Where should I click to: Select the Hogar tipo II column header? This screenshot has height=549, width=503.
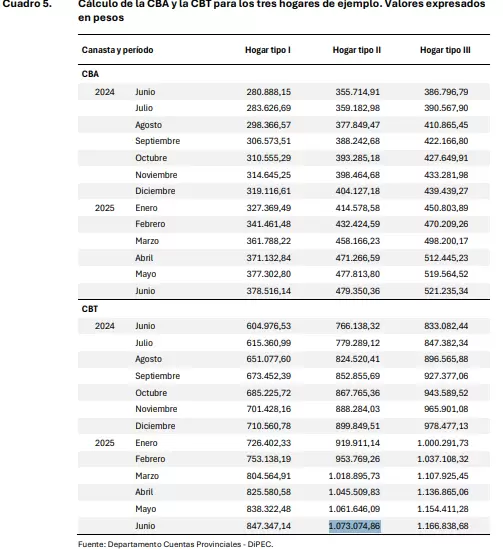[357, 50]
